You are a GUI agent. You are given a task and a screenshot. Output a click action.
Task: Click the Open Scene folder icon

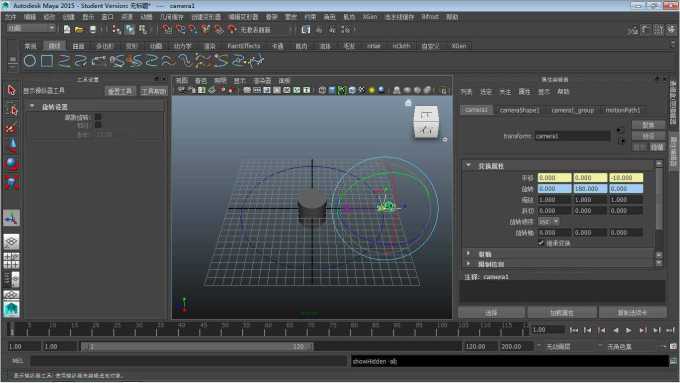tap(79, 29)
